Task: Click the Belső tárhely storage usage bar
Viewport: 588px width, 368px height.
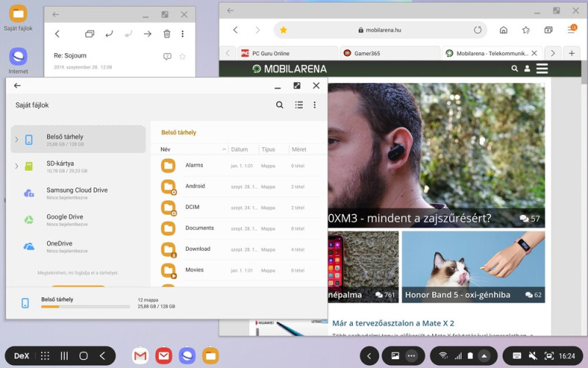Action: [x=85, y=307]
